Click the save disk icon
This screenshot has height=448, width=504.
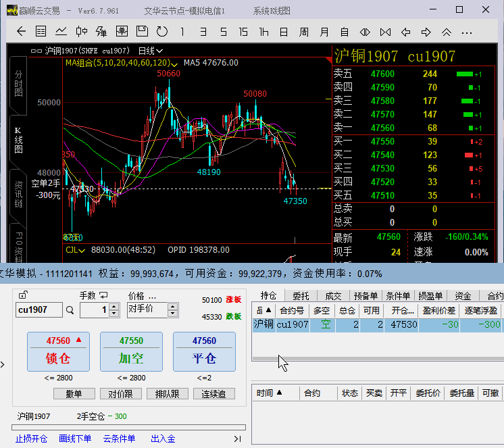click(x=142, y=31)
